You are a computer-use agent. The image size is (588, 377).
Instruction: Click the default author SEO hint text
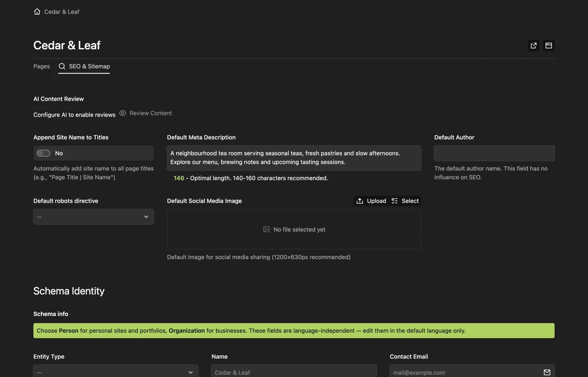(x=491, y=173)
